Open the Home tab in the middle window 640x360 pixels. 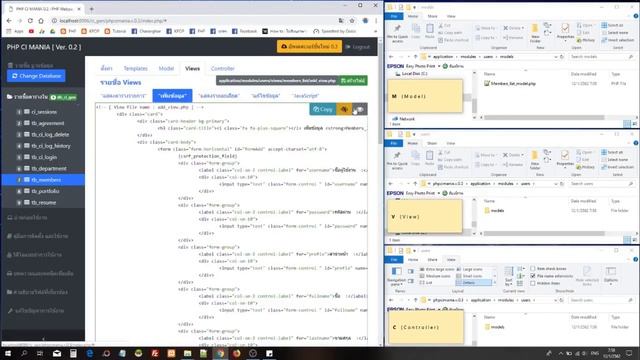pos(413,143)
